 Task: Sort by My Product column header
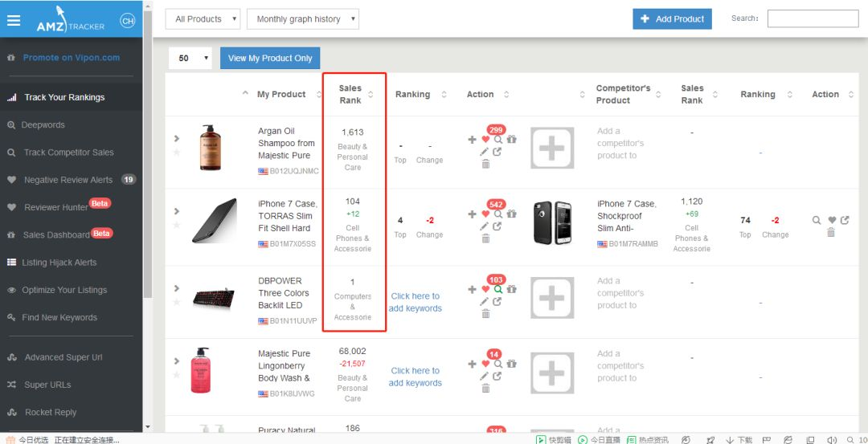pos(281,94)
